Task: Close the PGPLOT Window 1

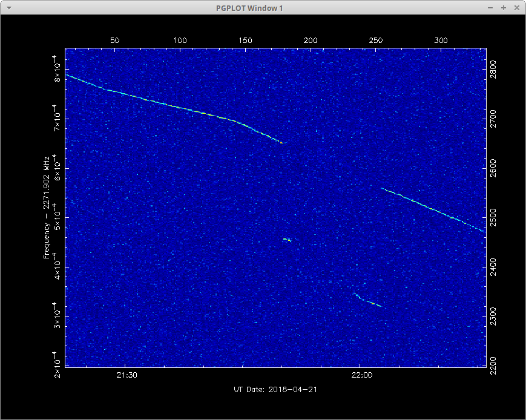Action: (x=516, y=8)
